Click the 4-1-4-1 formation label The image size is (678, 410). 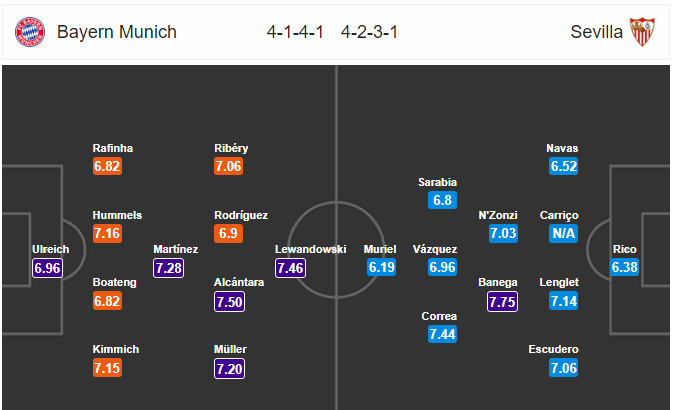[x=295, y=32]
